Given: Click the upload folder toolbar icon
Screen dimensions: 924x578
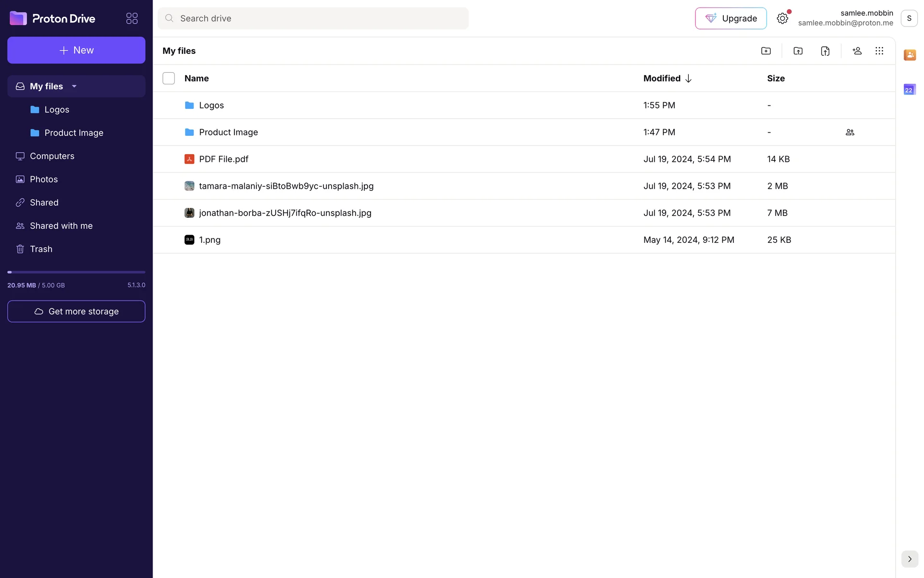Looking at the screenshot, I should 798,51.
